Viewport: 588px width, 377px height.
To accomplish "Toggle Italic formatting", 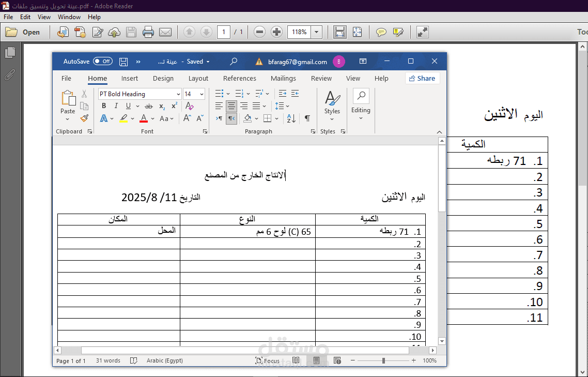I will click(116, 106).
